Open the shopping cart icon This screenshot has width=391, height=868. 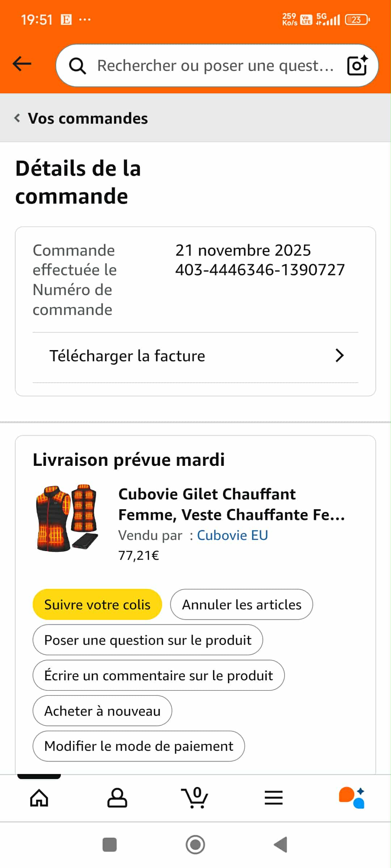coord(195,798)
